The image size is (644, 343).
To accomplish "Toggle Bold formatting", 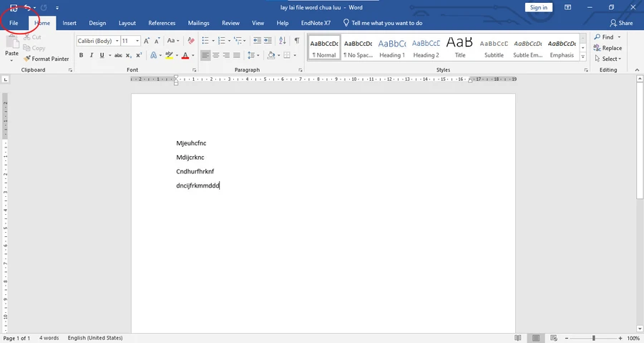I will click(x=82, y=55).
